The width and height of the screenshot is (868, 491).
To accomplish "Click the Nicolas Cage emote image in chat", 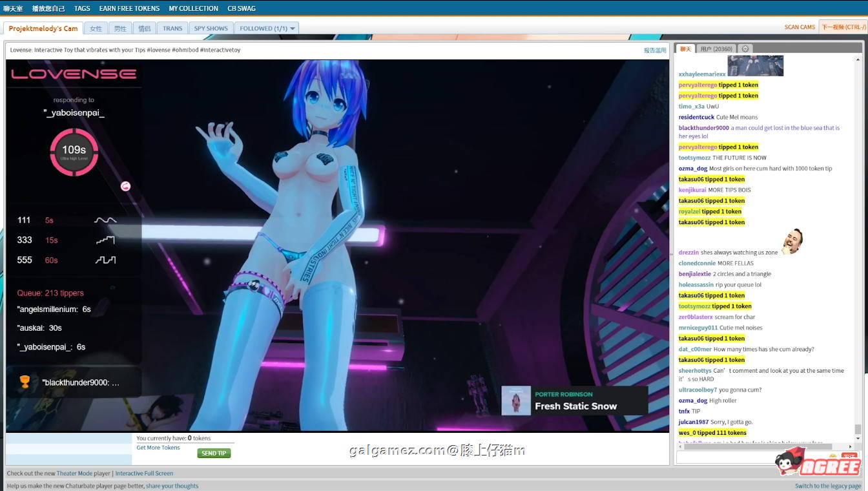I will 792,242.
